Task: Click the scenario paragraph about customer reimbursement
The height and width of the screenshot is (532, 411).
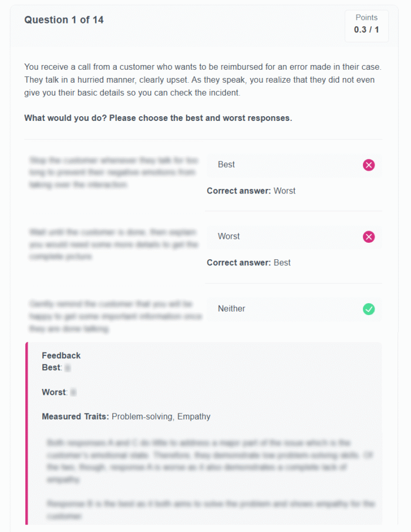Action: click(203, 80)
